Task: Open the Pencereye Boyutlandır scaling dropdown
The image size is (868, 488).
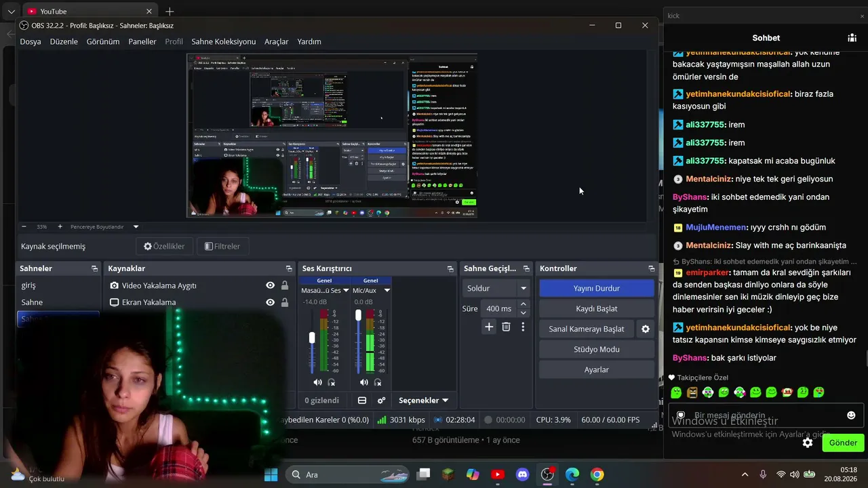Action: (136, 227)
